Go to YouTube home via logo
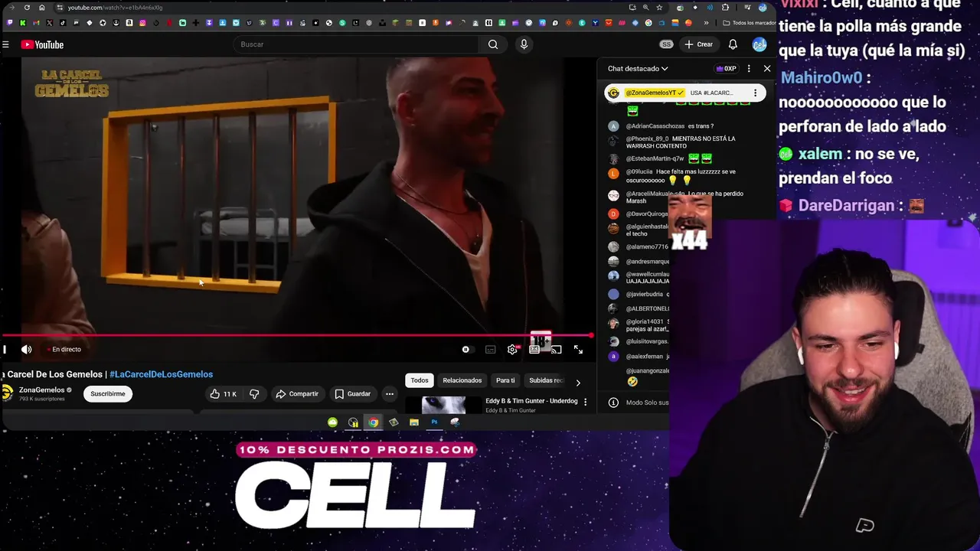 click(42, 44)
